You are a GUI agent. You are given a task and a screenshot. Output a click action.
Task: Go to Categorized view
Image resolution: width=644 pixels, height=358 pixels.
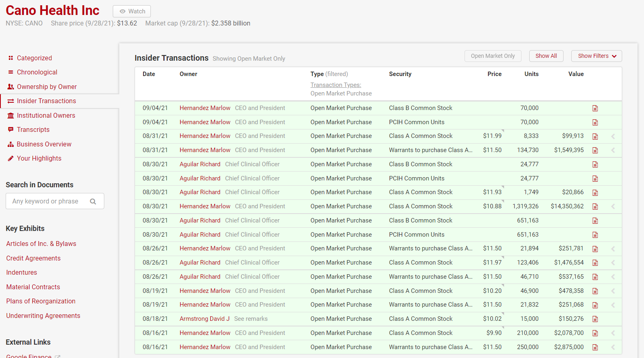[34, 58]
